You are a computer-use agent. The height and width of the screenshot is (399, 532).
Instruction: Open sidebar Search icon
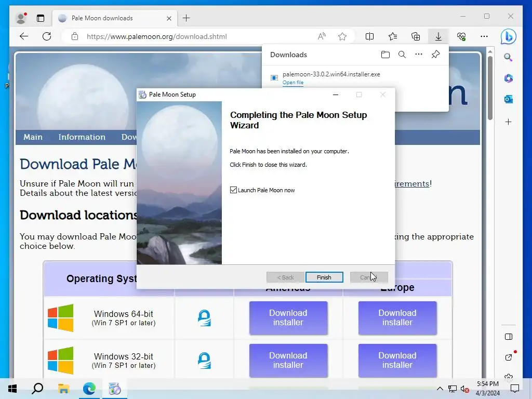(508, 57)
